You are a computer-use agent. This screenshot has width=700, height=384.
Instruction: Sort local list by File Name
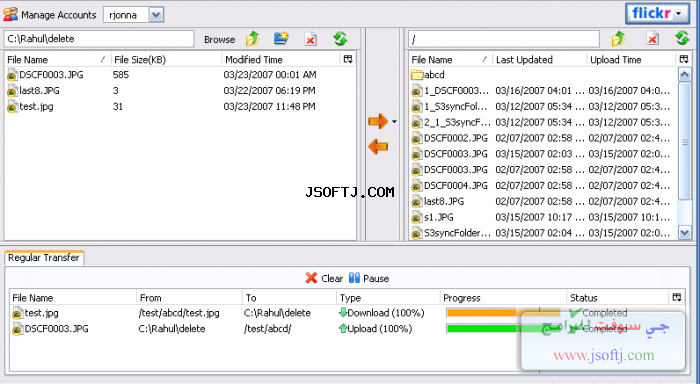tap(57, 59)
